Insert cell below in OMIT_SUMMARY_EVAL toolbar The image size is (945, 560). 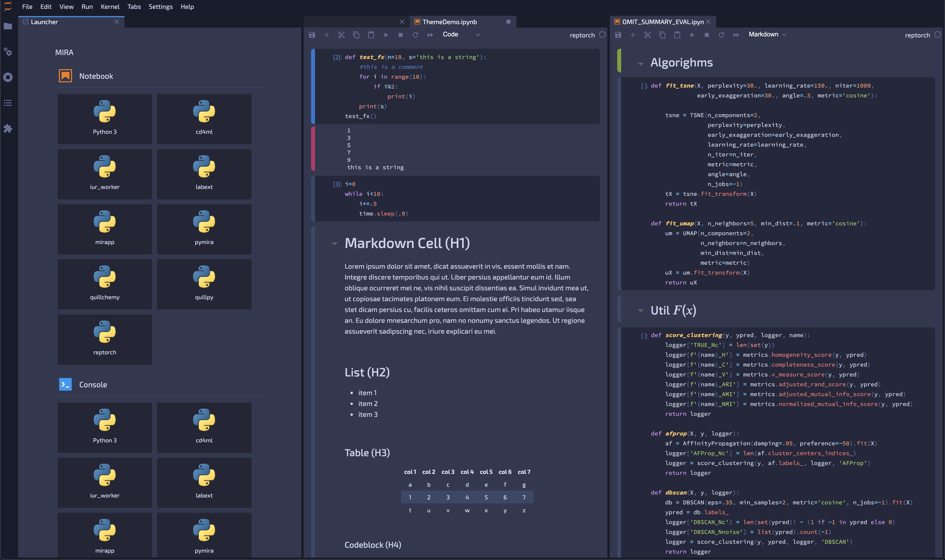click(x=632, y=35)
